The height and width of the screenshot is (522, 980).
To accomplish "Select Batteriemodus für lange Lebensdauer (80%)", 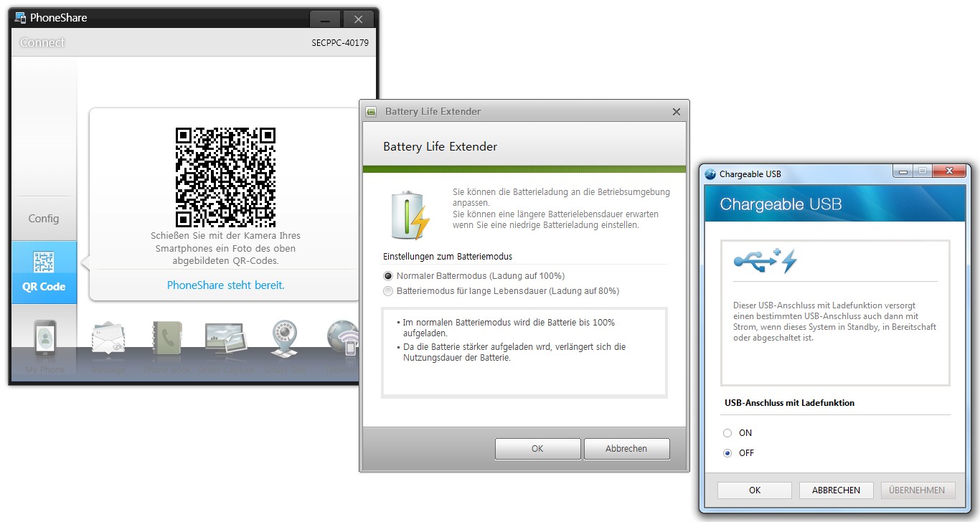I will coord(388,291).
